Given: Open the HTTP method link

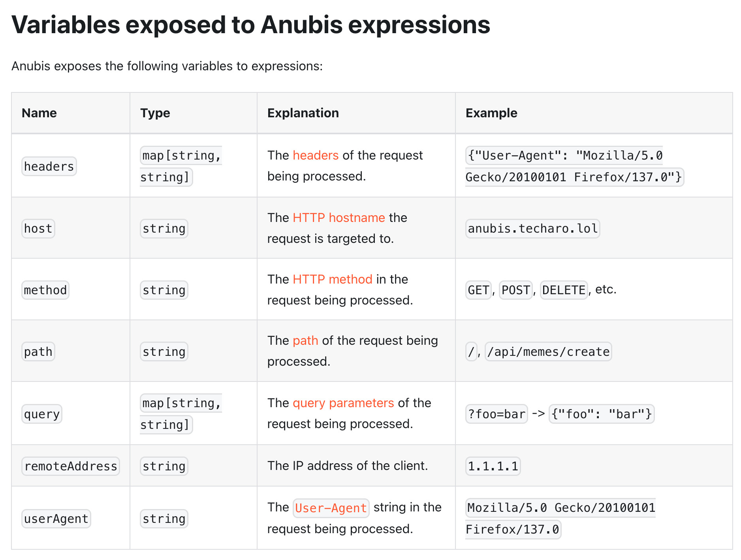Looking at the screenshot, I should 333,279.
